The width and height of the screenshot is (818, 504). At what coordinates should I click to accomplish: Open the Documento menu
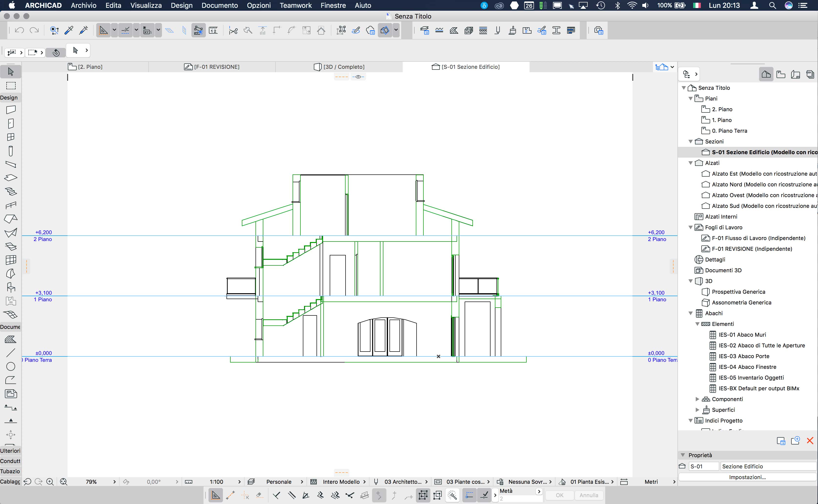click(x=219, y=5)
